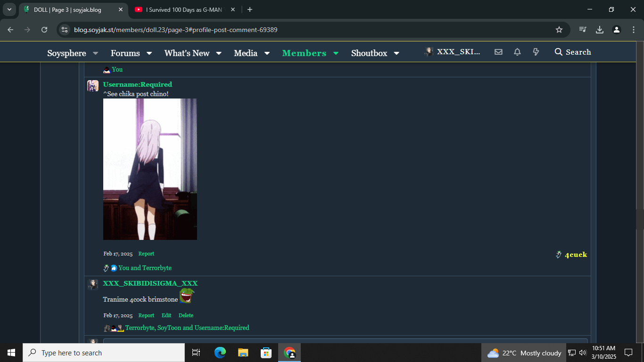Viewport: 644px width, 362px height.
Task: Expand the Shoutbox dropdown arrow
Action: [x=396, y=53]
